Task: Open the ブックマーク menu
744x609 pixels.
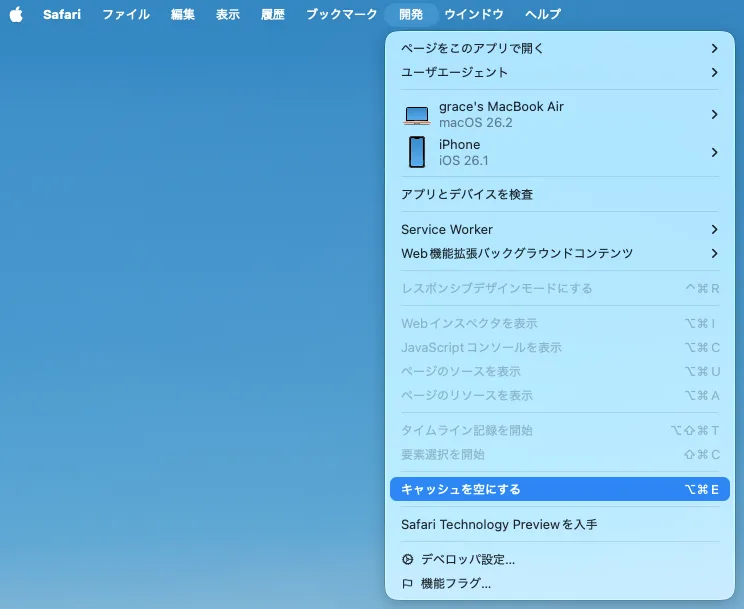Action: click(x=342, y=14)
